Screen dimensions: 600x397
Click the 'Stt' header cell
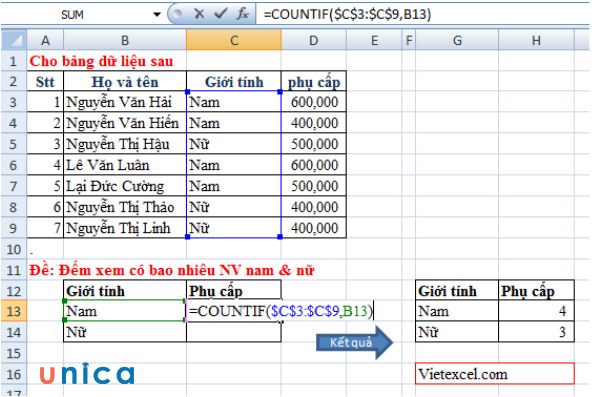click(45, 82)
